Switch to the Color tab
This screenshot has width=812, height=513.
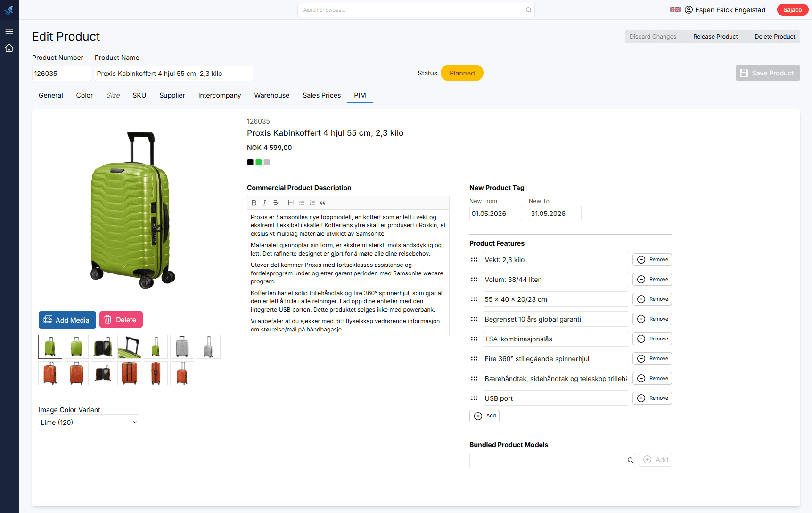85,95
